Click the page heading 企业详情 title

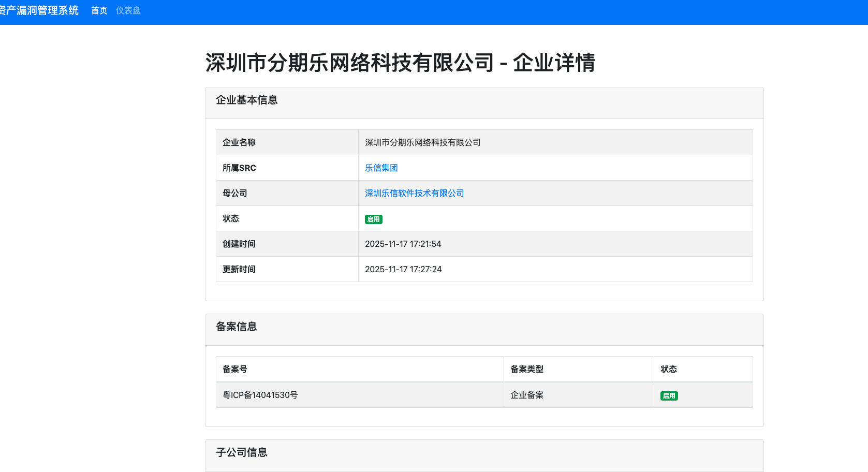(400, 63)
